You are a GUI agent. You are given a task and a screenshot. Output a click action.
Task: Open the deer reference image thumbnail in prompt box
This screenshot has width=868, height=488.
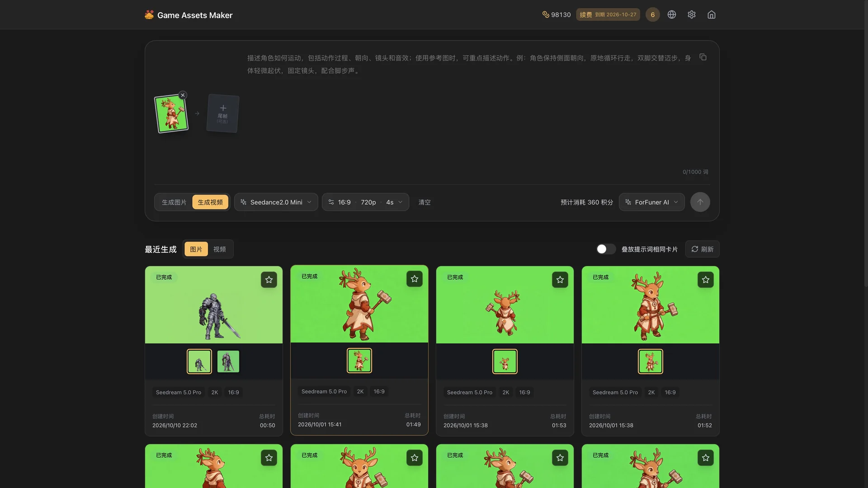coord(171,113)
